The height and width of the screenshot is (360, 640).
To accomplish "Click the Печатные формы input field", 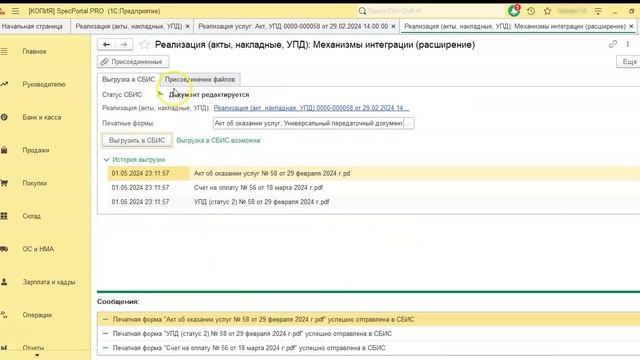I will [309, 123].
